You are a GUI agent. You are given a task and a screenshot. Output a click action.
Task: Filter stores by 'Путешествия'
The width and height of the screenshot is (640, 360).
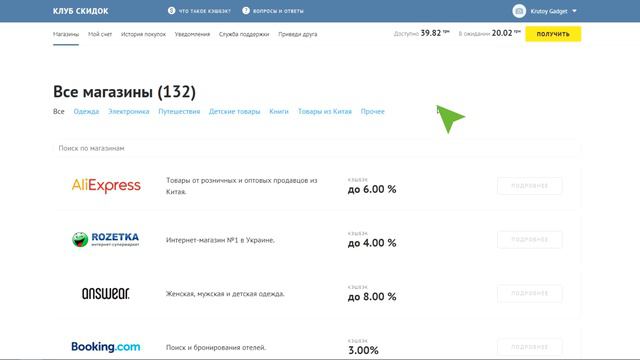pyautogui.click(x=179, y=111)
